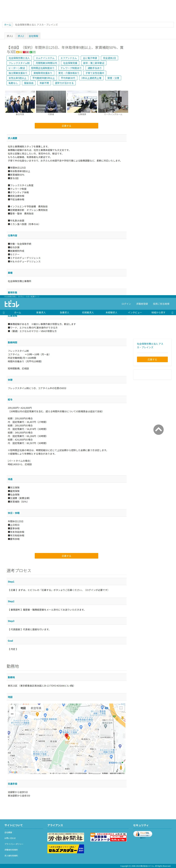Click the 禁煙・分煙 tag
The width and height of the screenshot is (176, 868).
[113, 78]
